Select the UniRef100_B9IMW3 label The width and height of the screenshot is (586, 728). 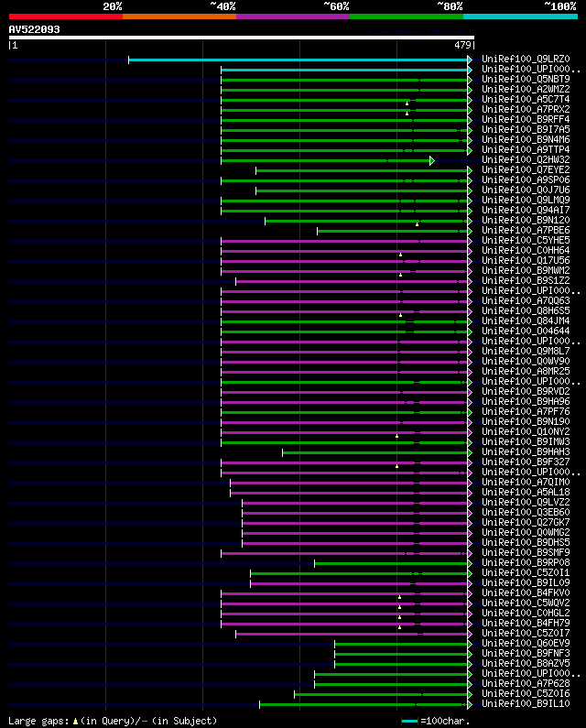526,441
